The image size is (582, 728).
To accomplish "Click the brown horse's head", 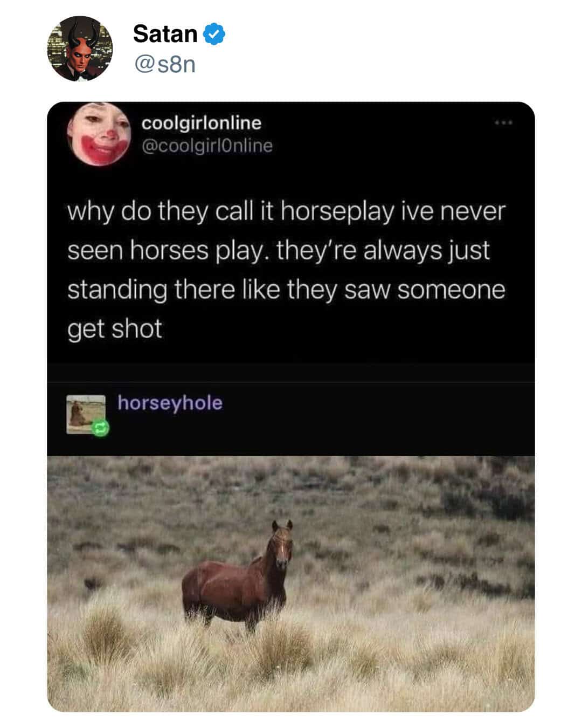I will [282, 545].
